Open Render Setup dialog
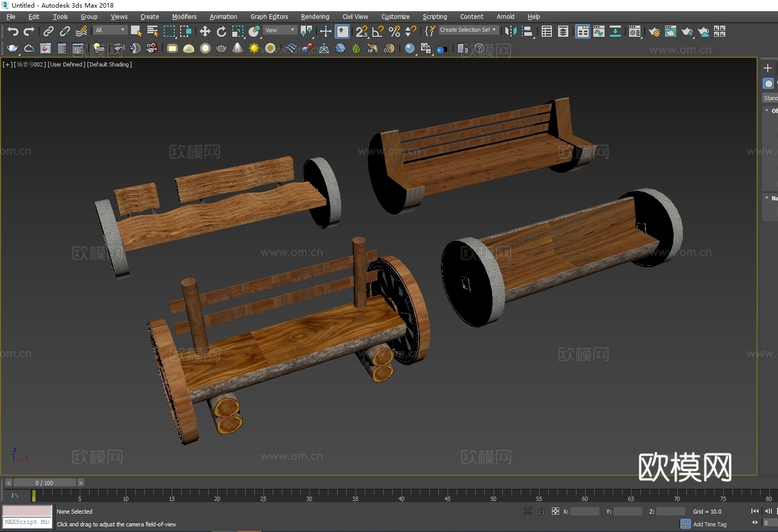This screenshot has width=778, height=532. (x=654, y=32)
